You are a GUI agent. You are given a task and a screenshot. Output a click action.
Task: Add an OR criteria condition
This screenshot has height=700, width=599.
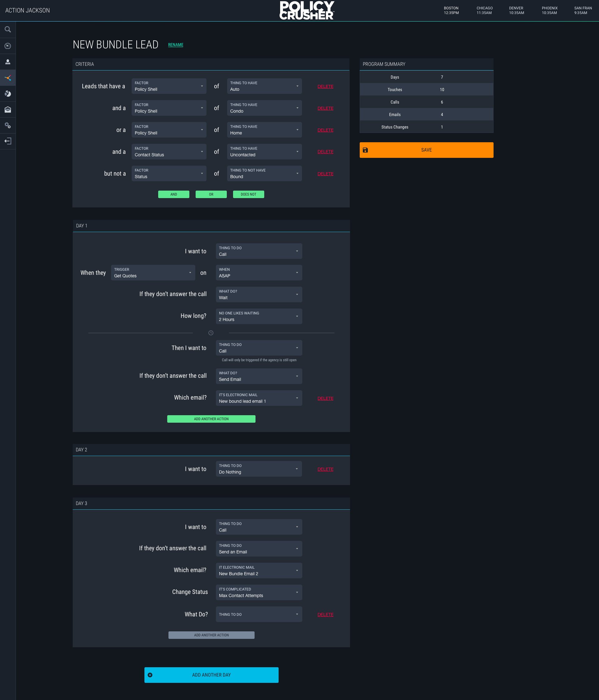pos(211,194)
